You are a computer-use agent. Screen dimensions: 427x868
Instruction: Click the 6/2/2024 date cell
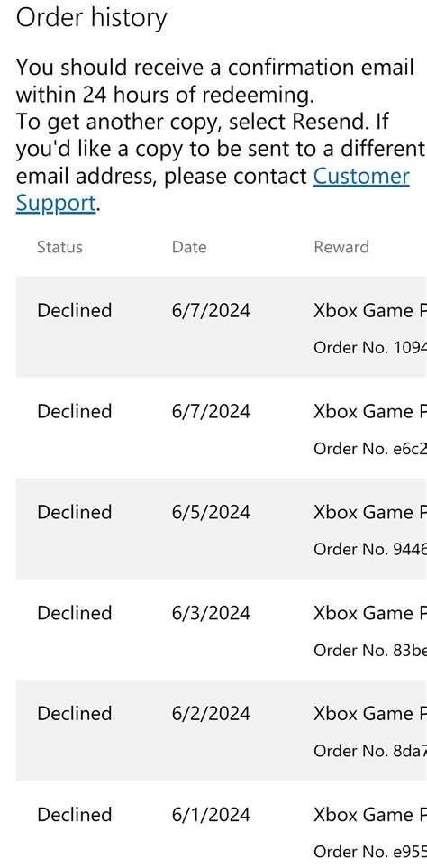click(x=211, y=714)
